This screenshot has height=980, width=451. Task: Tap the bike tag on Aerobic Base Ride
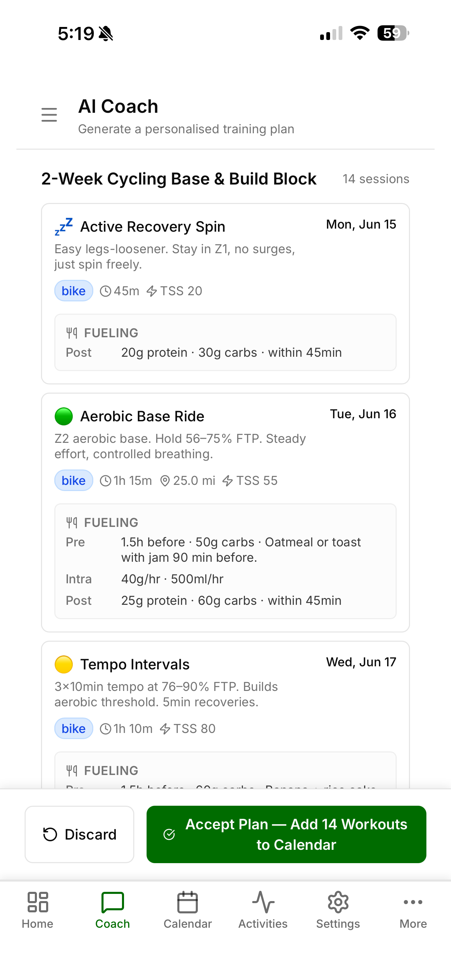pos(74,480)
